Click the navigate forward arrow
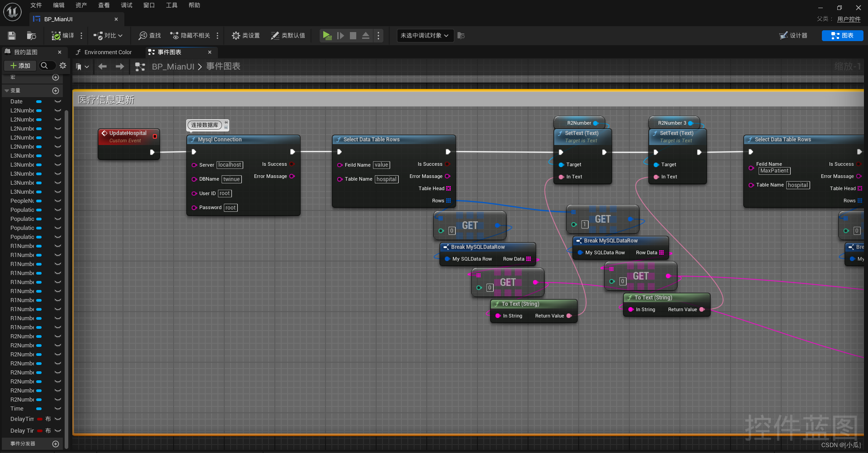This screenshot has width=868, height=453. (x=120, y=67)
